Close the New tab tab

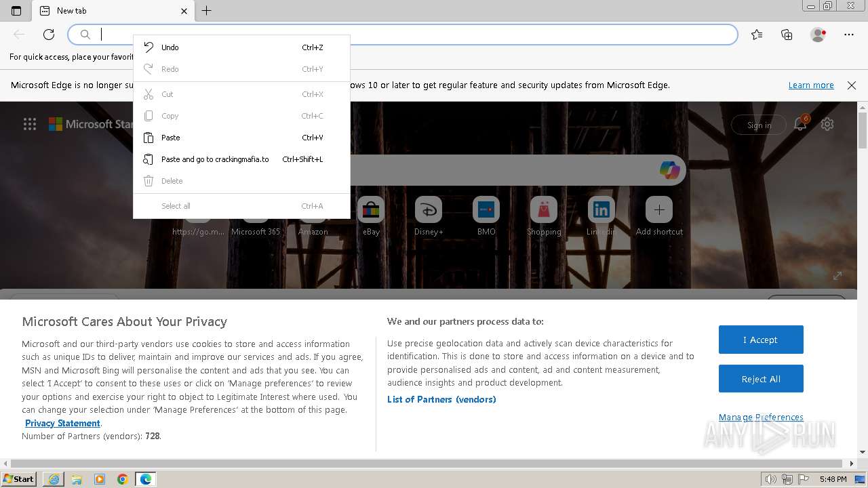click(184, 11)
